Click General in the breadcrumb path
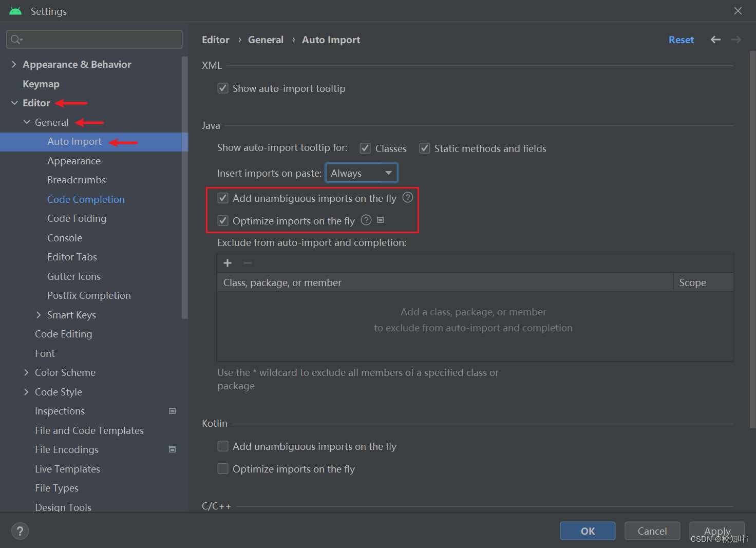This screenshot has width=756, height=548. click(266, 40)
